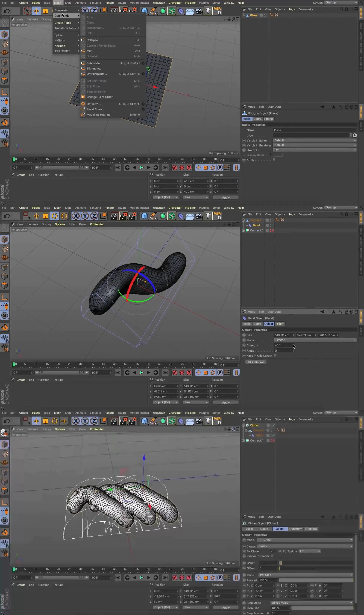
Task: Switch to Falloff tab of Bend Object
Action: [279, 324]
